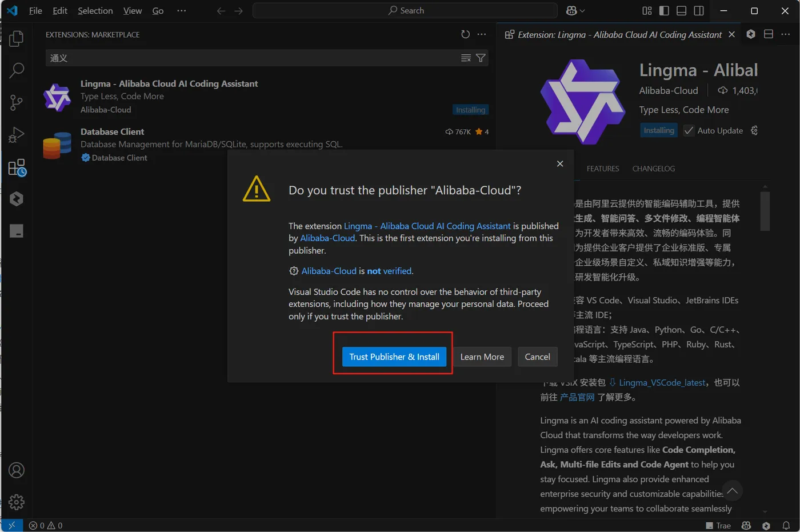Open errors and warnings count in status bar
Viewport: 800px width, 532px height.
pos(46,525)
